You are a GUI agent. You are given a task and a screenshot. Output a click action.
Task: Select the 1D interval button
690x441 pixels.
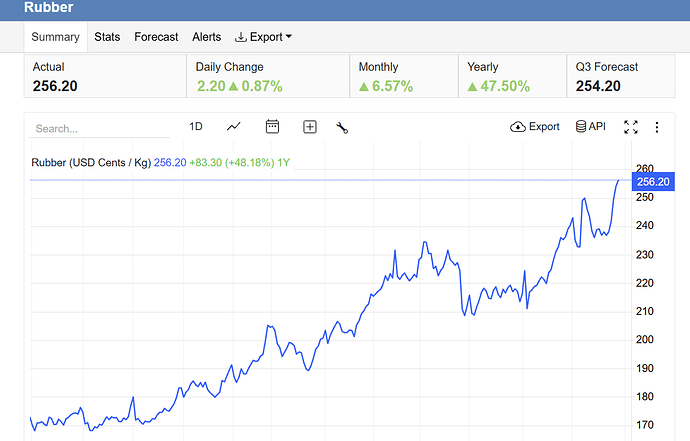point(196,127)
